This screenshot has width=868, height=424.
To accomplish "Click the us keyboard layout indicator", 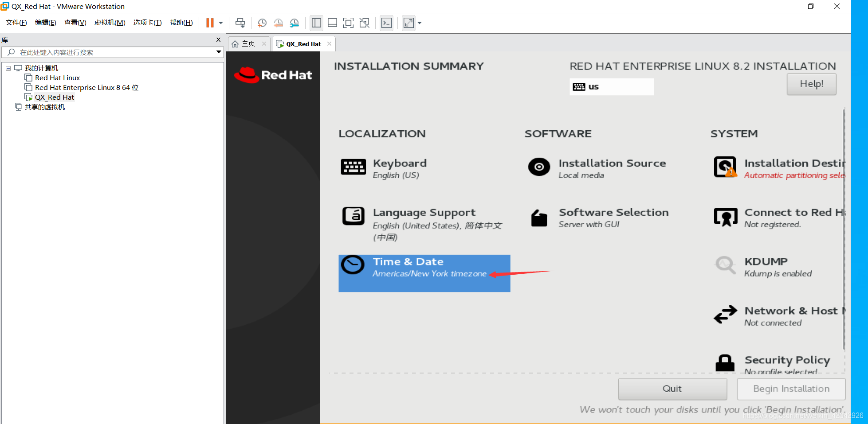I will click(612, 87).
